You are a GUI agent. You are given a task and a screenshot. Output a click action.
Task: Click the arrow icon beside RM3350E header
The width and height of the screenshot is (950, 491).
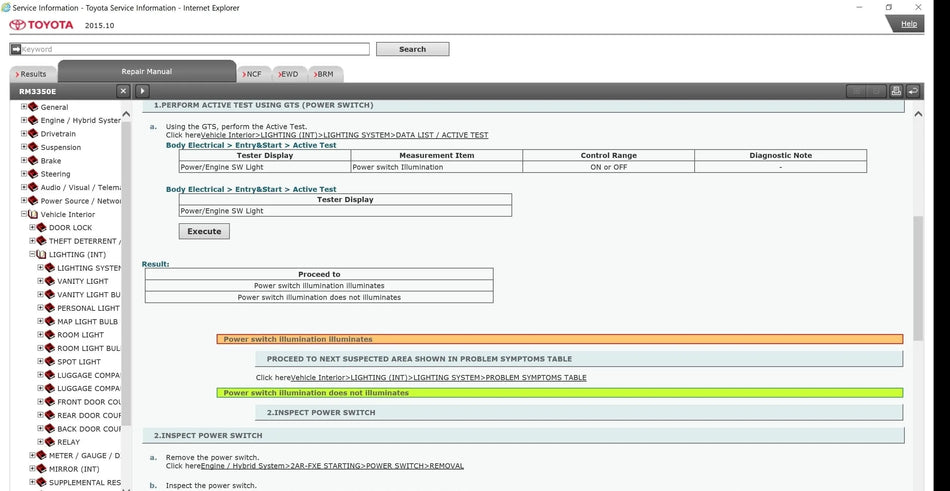point(142,91)
